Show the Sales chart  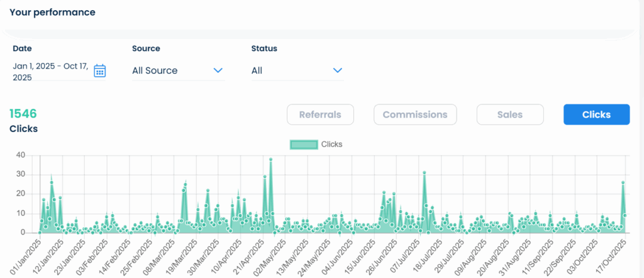click(x=509, y=114)
